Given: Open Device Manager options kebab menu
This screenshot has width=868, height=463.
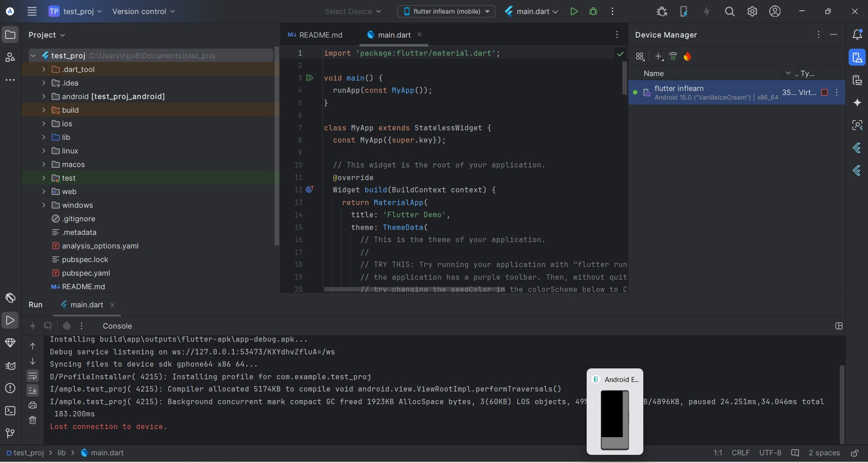Looking at the screenshot, I should tap(818, 35).
